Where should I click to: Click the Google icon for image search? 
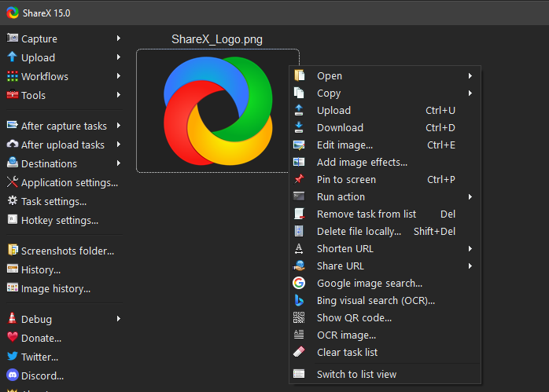point(299,283)
